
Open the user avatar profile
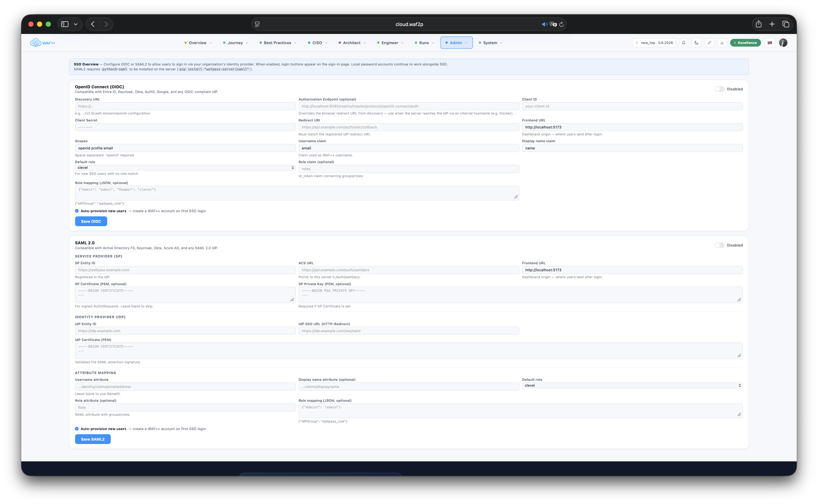[x=783, y=43]
